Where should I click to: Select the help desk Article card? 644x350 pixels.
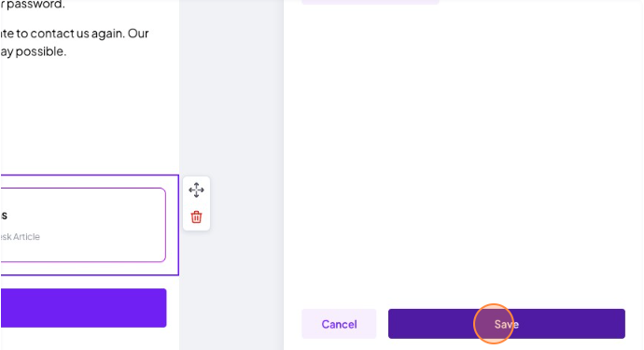click(83, 225)
